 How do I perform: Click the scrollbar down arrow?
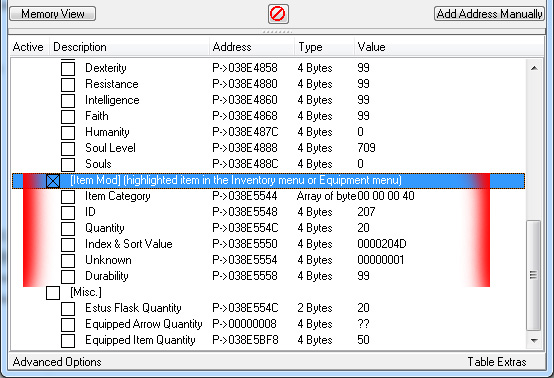coord(534,341)
